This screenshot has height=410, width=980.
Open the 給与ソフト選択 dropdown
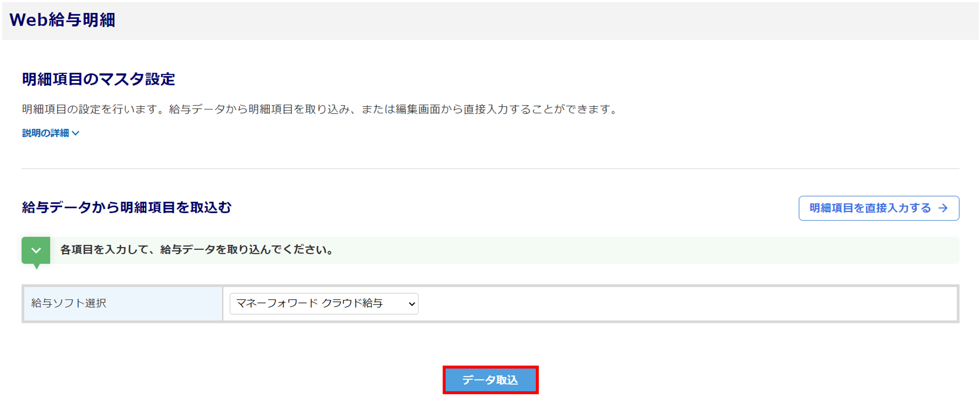point(324,304)
